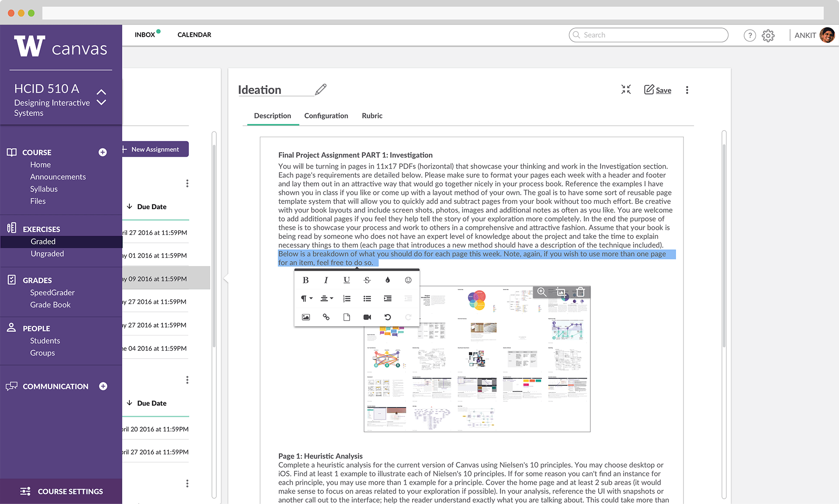Increase indent of selected text
This screenshot has height=504, width=839.
coord(388,298)
